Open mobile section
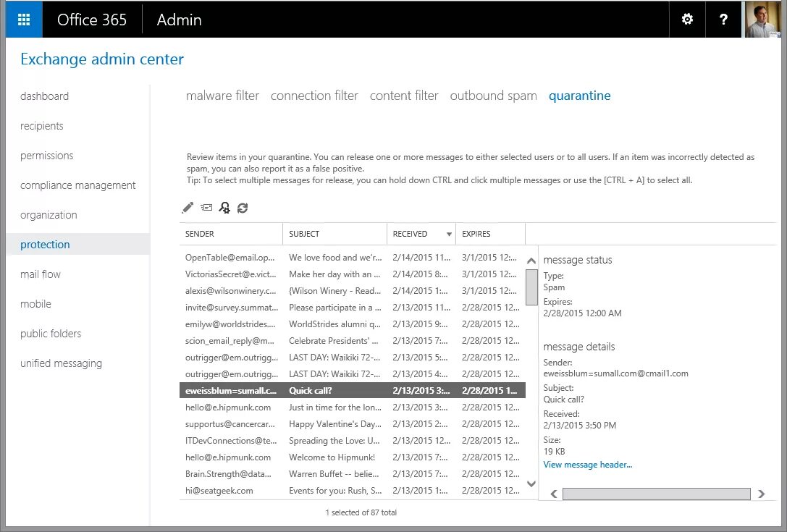Image resolution: width=787 pixels, height=532 pixels. coord(35,304)
